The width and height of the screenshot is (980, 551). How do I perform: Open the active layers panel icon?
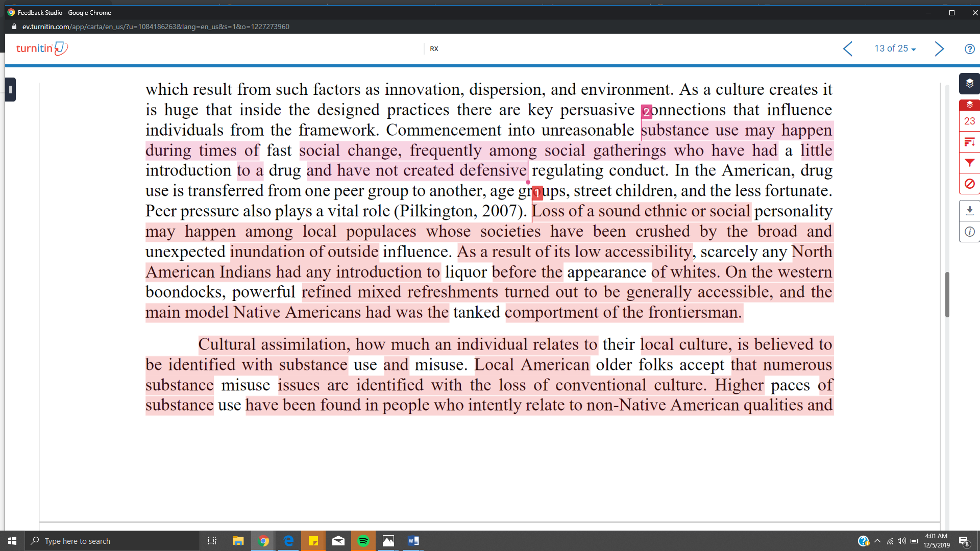pyautogui.click(x=969, y=84)
